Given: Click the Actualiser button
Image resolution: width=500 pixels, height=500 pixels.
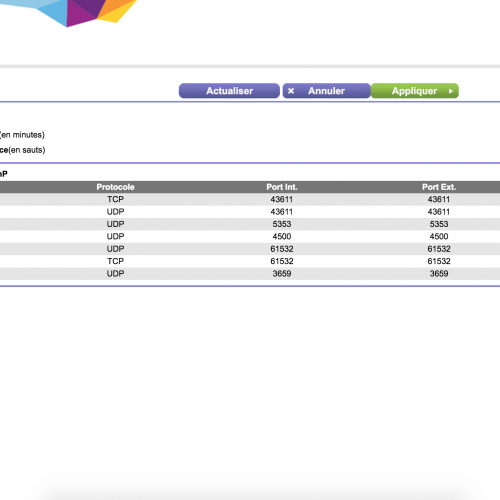Looking at the screenshot, I should pos(229,91).
